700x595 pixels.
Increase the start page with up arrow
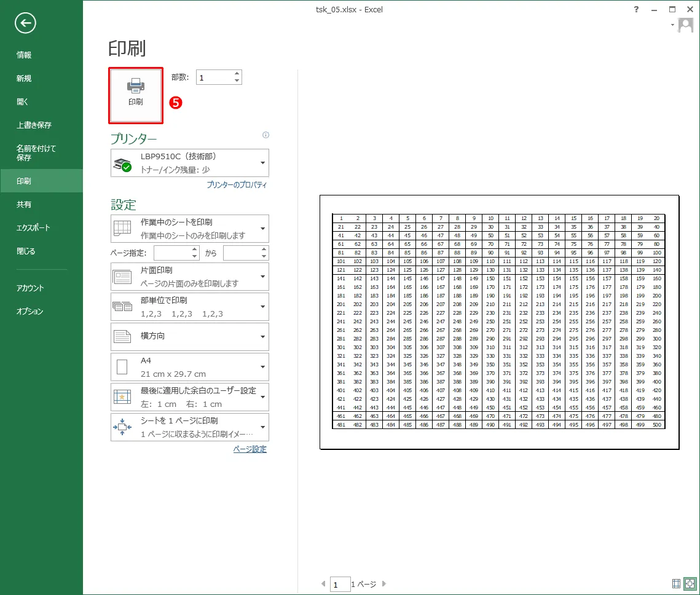click(x=195, y=250)
